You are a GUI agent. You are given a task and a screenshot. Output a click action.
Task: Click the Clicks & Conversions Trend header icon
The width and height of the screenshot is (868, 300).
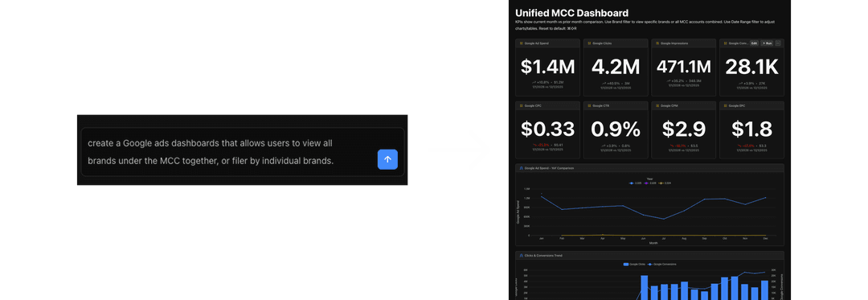click(x=521, y=255)
